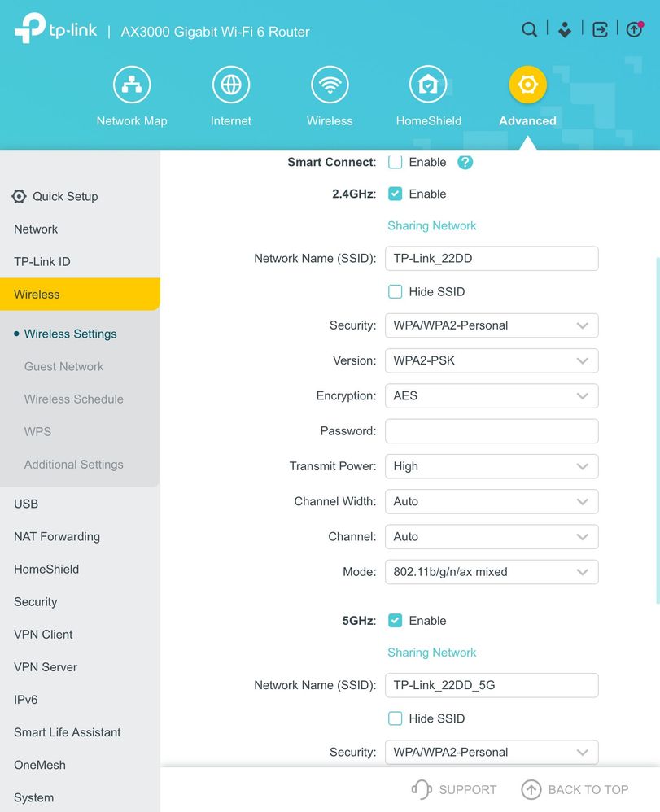
Task: Click the Back to Top arrow icon
Action: coord(531,789)
